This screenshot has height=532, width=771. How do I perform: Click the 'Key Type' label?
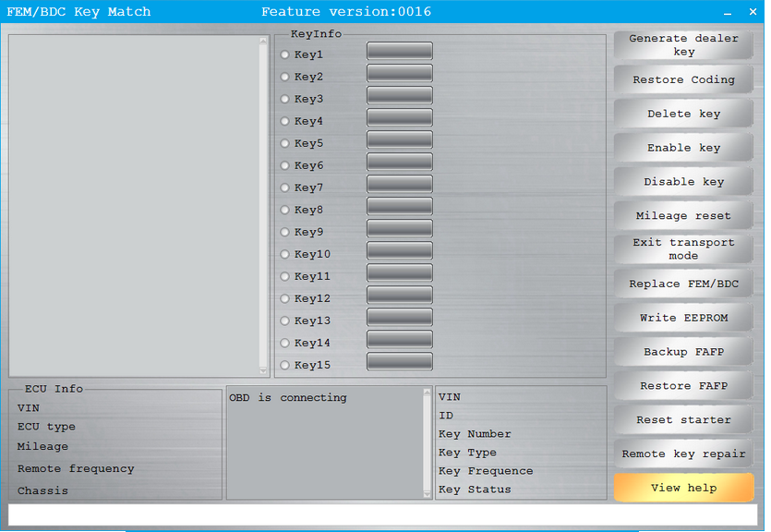point(467,453)
